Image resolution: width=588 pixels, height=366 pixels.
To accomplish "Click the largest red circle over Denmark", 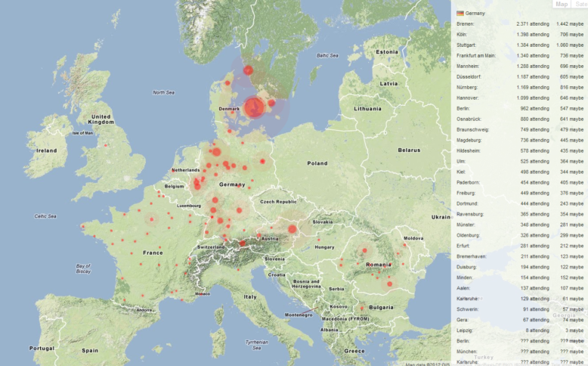I will click(x=254, y=107).
